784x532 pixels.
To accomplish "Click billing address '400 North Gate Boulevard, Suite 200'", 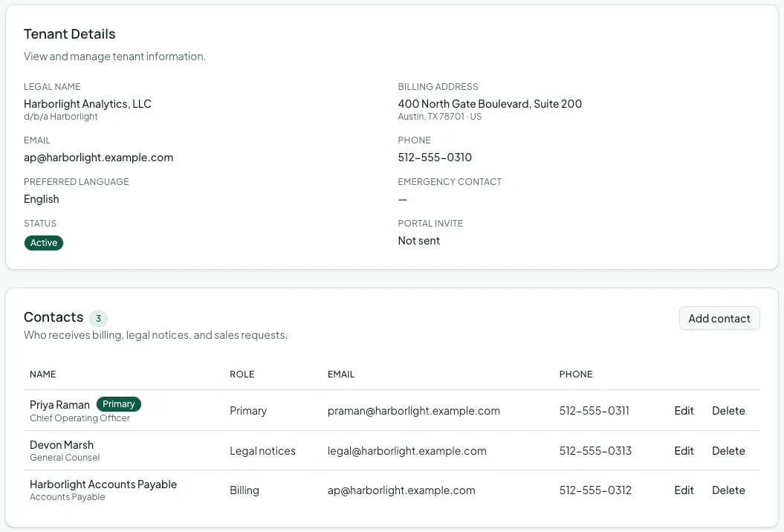I will click(490, 104).
